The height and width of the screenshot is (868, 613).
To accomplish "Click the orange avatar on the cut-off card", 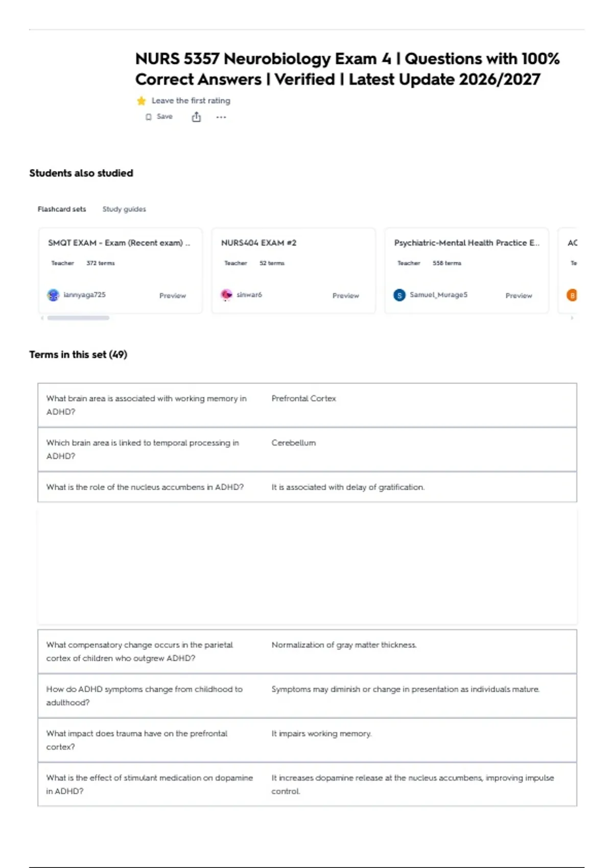I will (x=572, y=295).
